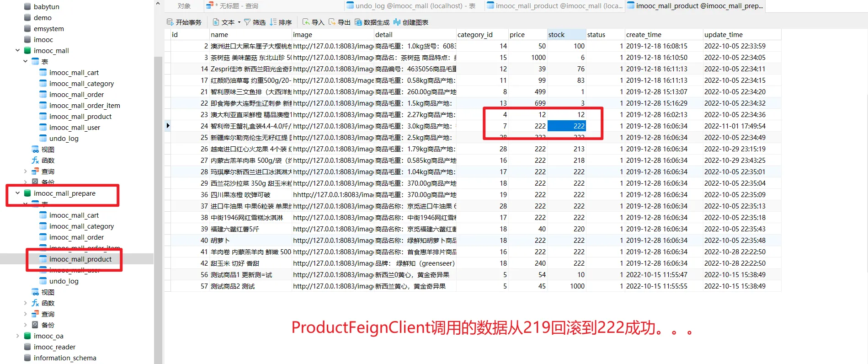This screenshot has height=364, width=868.
Task: Click the 视图 views icon under imooc_mall_prepare
Action: pyautogui.click(x=35, y=292)
